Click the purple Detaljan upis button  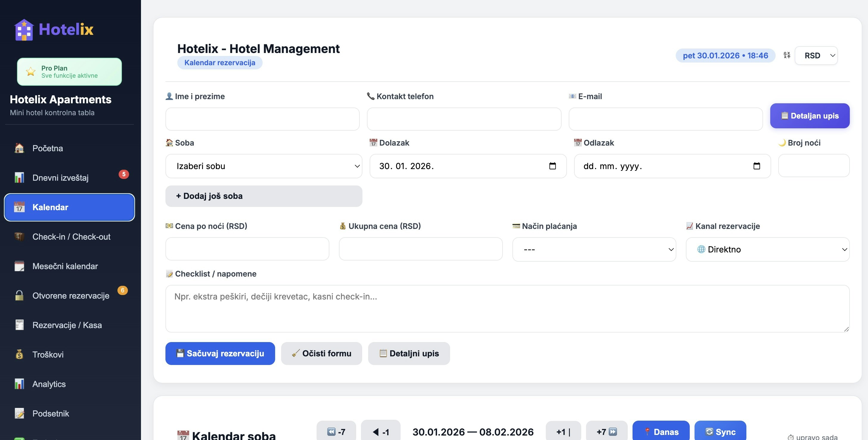click(x=809, y=116)
